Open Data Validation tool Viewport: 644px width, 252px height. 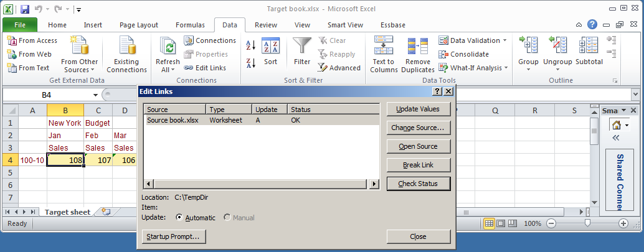point(470,40)
